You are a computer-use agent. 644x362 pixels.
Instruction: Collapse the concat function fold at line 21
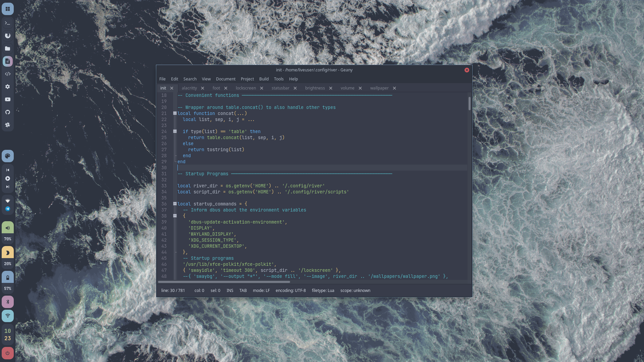tap(175, 113)
